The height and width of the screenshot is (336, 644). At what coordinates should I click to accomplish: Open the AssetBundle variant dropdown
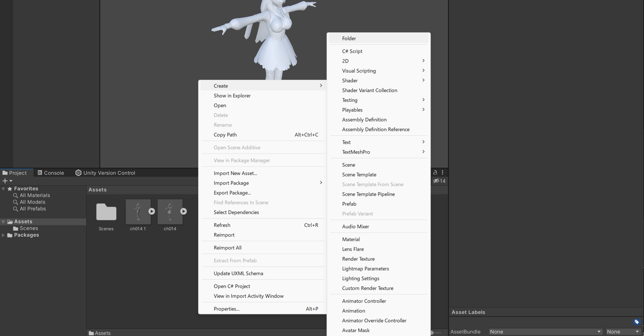(623, 332)
